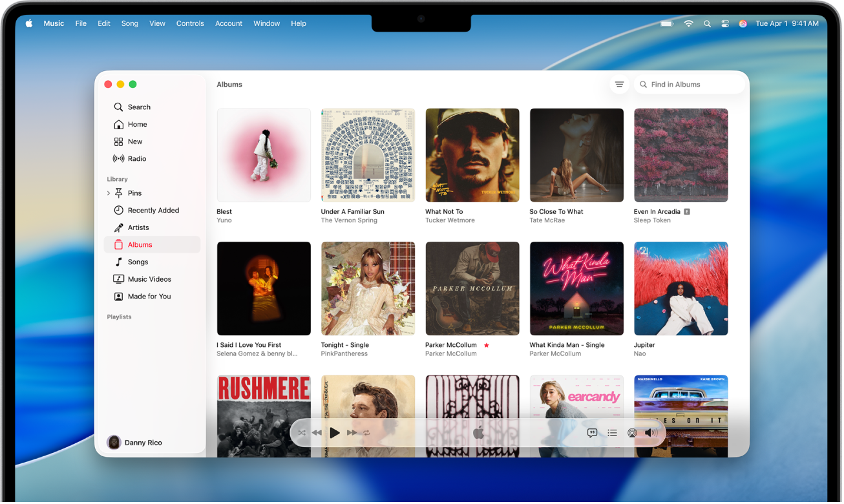Open the Jupiter album by Nao
This screenshot has width=844, height=504.
[x=680, y=288]
